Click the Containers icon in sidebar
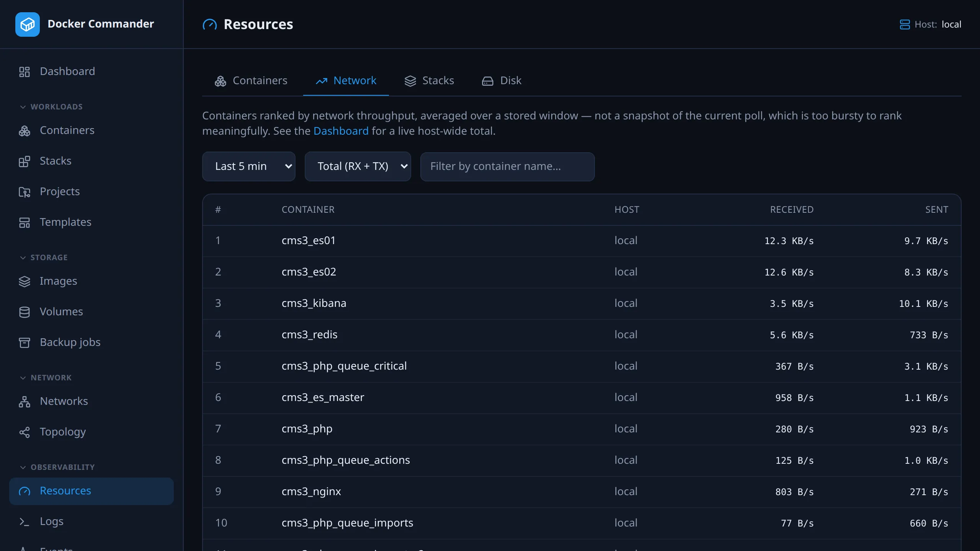 coord(24,130)
